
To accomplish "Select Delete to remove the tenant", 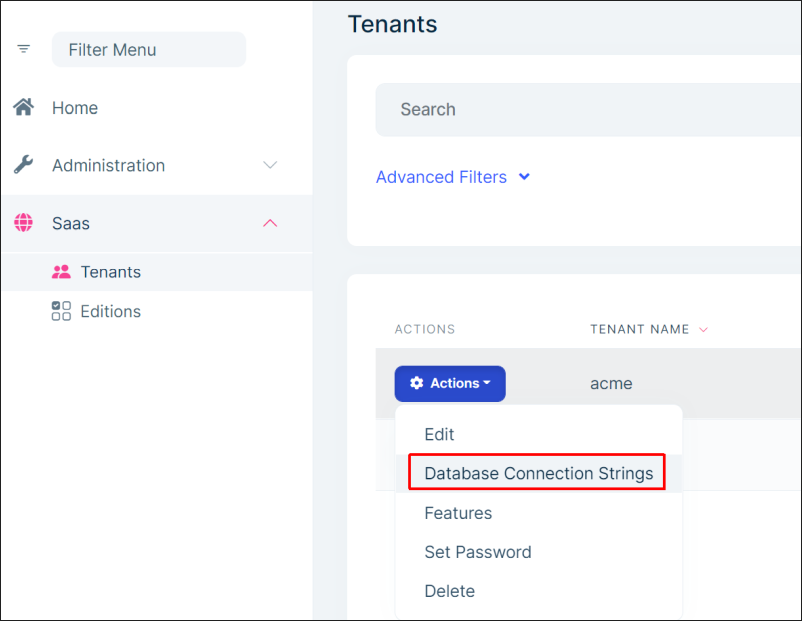I will (449, 591).
